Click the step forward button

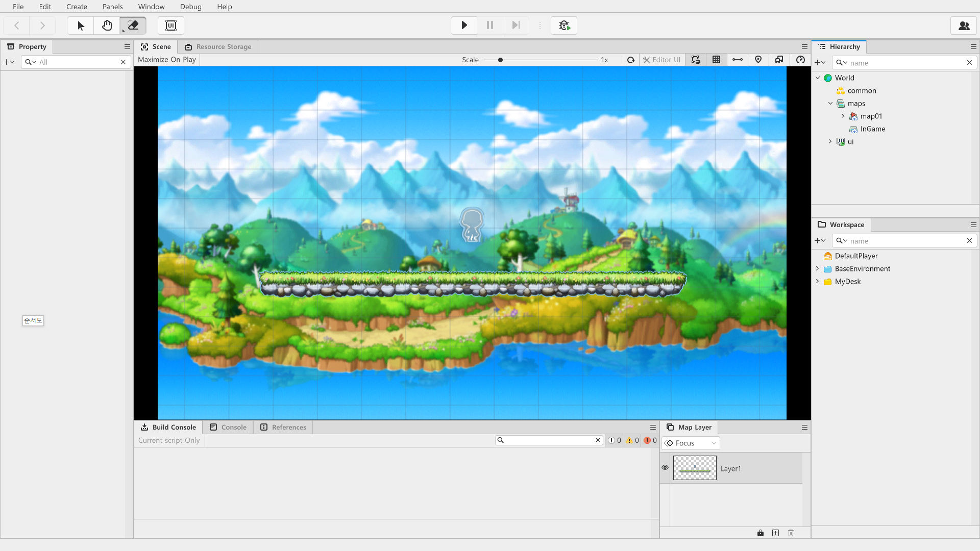click(x=516, y=26)
